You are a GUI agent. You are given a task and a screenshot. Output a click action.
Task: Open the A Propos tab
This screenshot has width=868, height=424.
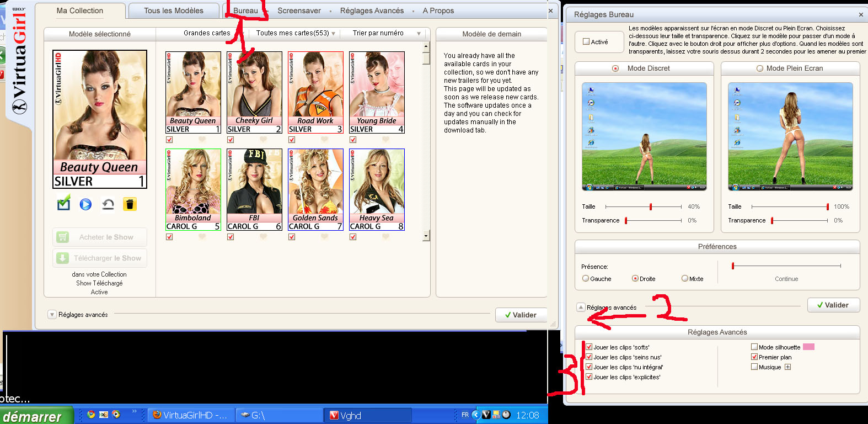point(438,10)
